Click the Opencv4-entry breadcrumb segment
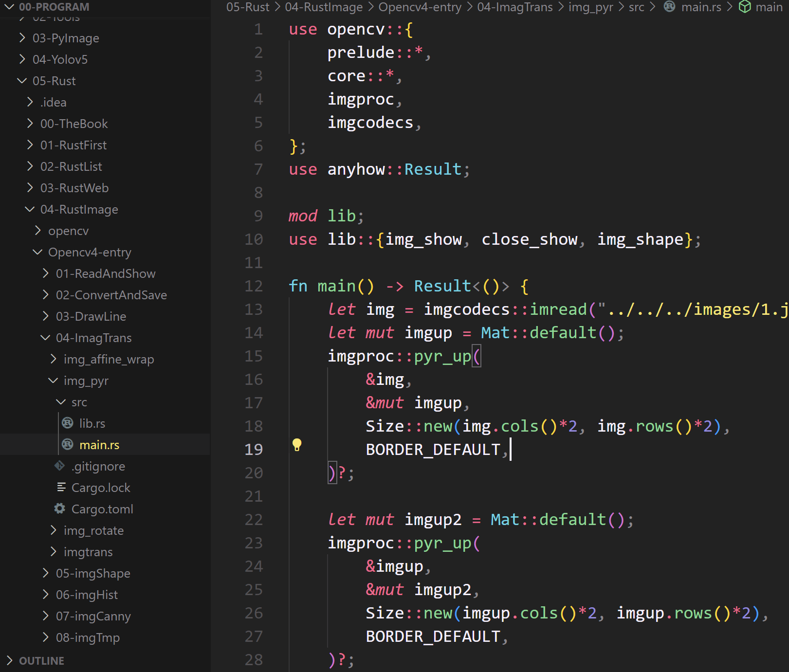Viewport: 789px width, 672px height. 420,7
